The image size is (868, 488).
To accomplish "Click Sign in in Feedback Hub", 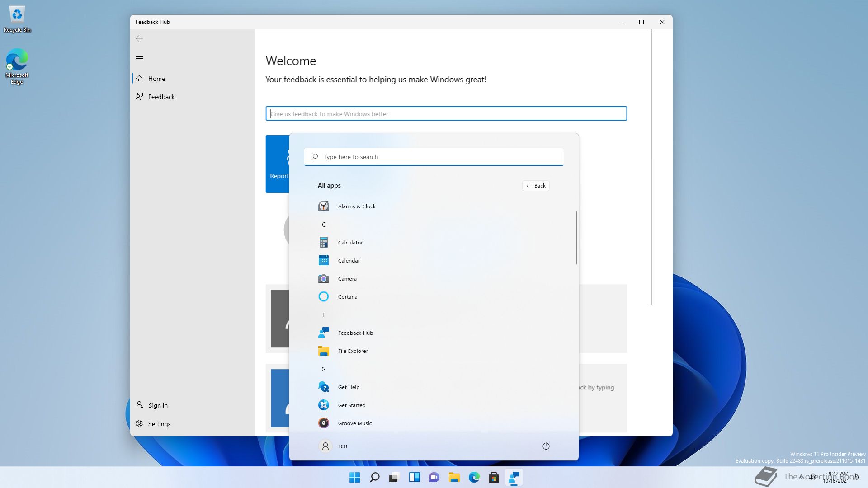I will 193,405.
